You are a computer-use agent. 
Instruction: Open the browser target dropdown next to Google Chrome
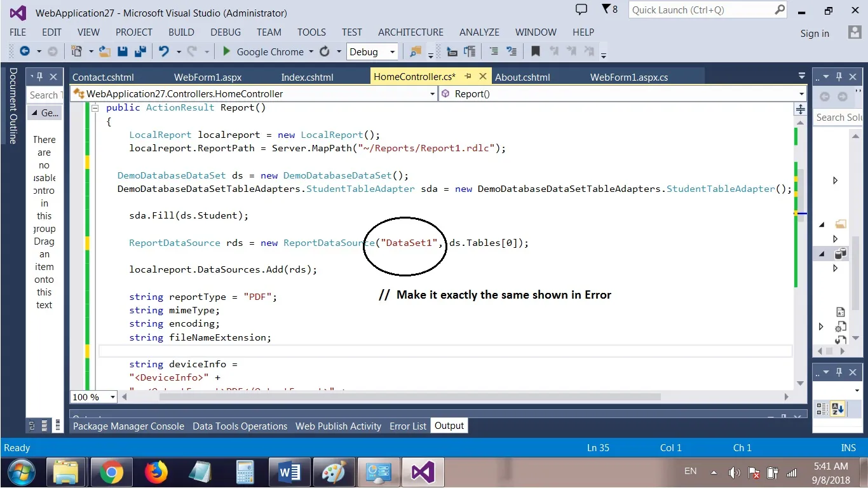point(311,51)
